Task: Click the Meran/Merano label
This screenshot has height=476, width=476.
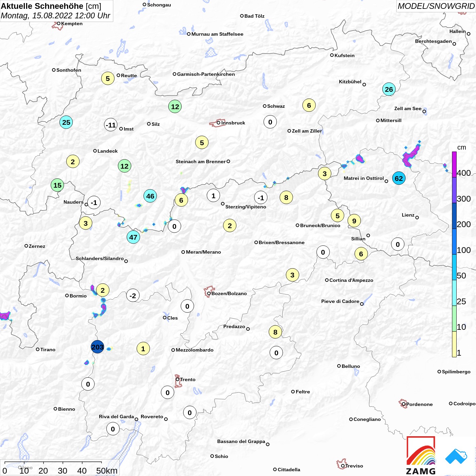Action: [203, 252]
